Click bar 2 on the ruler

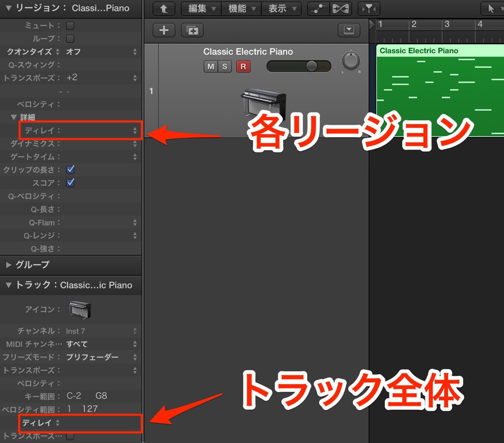(x=414, y=24)
